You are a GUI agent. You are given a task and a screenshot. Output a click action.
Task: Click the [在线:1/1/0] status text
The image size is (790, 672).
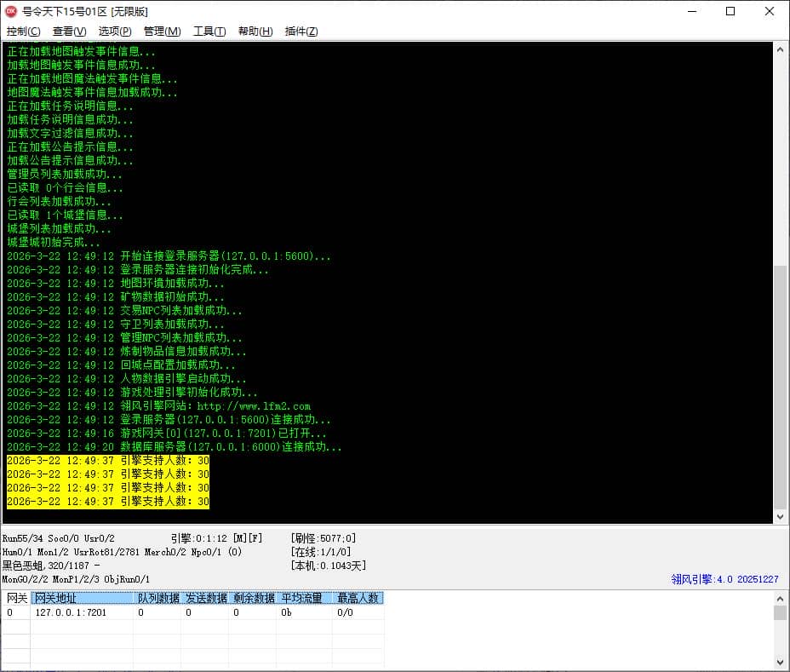(x=321, y=552)
